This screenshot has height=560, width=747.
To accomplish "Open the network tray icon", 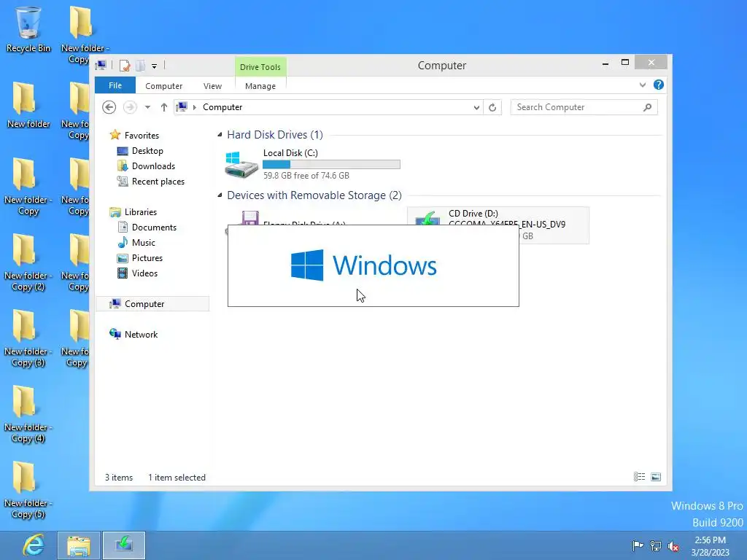I will click(x=656, y=545).
